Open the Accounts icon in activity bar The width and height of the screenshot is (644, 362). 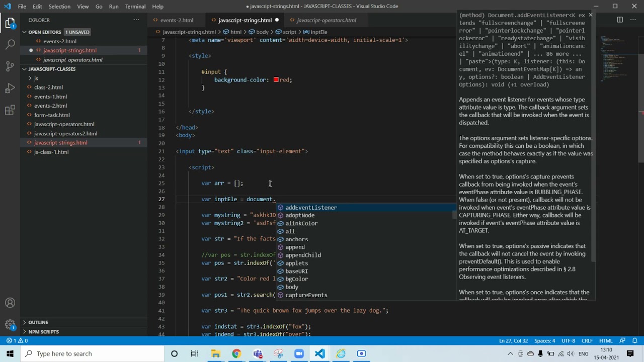(10, 303)
